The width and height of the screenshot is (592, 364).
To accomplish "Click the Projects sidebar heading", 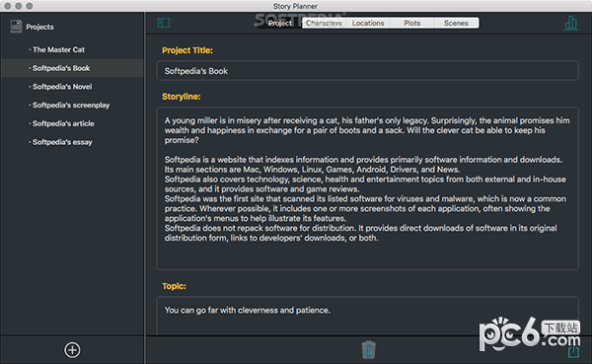I will pos(39,27).
